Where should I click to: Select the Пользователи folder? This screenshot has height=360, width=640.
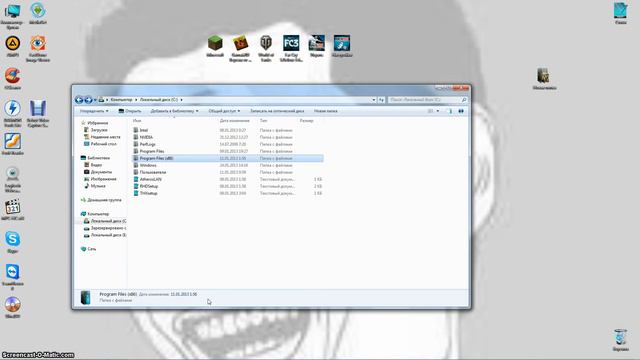point(228,172)
